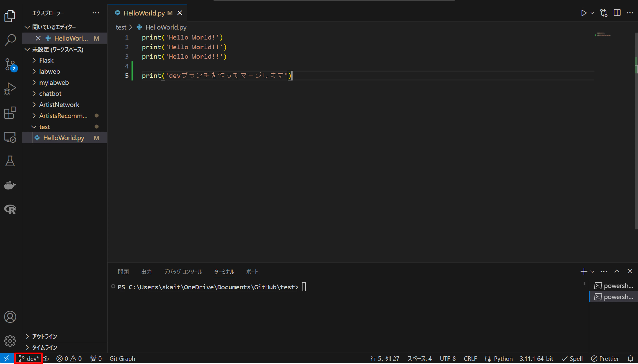Viewport: 638px width, 364px height.
Task: Split the editor to the right
Action: point(617,13)
